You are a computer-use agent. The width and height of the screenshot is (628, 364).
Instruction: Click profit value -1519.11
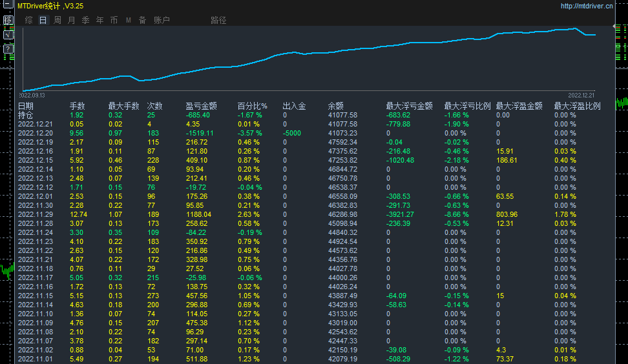point(200,133)
